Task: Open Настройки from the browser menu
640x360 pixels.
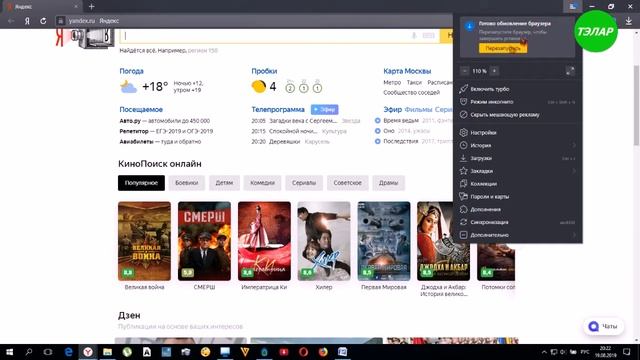Action: tap(517, 132)
